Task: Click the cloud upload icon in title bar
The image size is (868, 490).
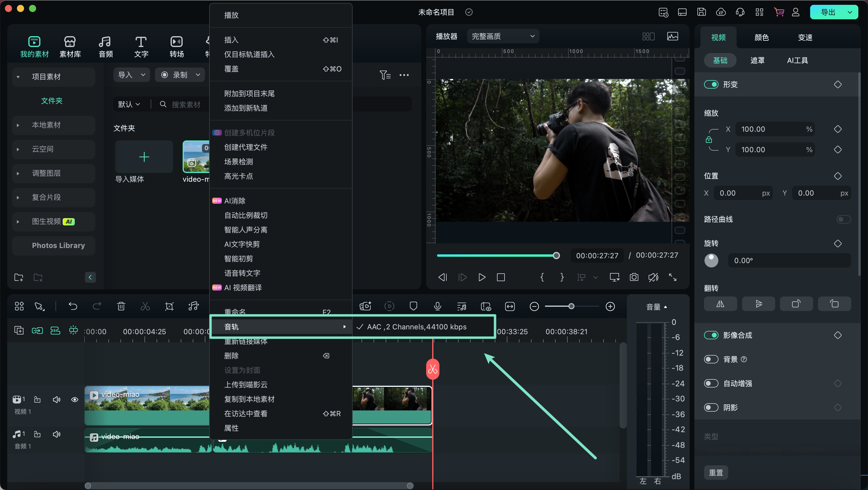Action: (x=721, y=12)
